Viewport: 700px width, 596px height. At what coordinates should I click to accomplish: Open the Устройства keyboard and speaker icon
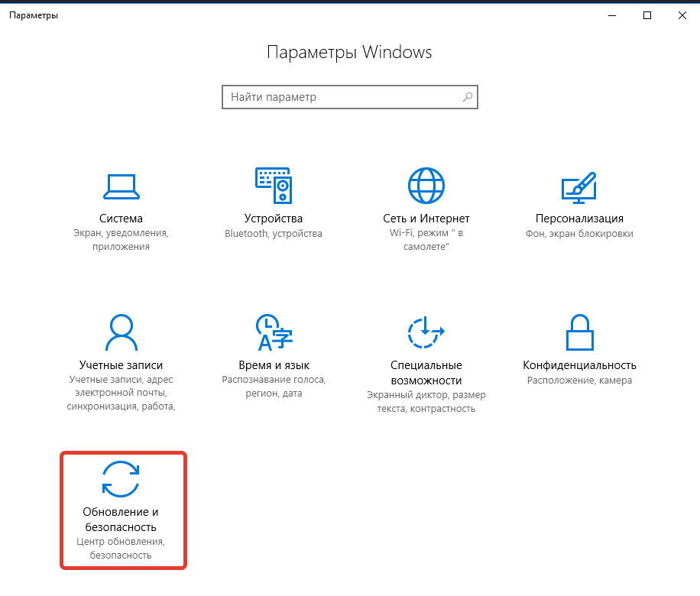274,185
